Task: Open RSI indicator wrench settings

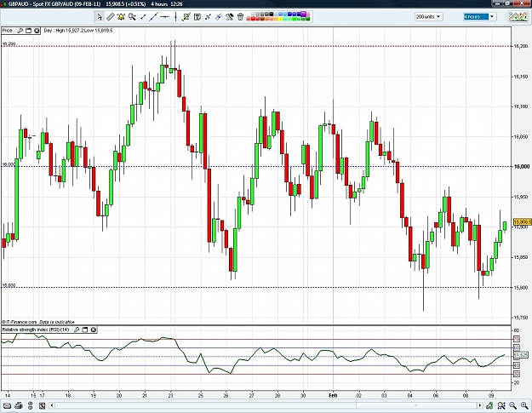Action: 77,330
